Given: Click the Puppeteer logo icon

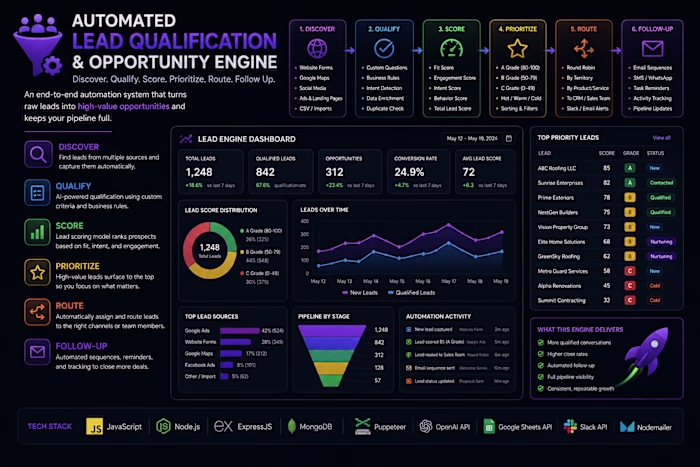Looking at the screenshot, I should tap(362, 426).
